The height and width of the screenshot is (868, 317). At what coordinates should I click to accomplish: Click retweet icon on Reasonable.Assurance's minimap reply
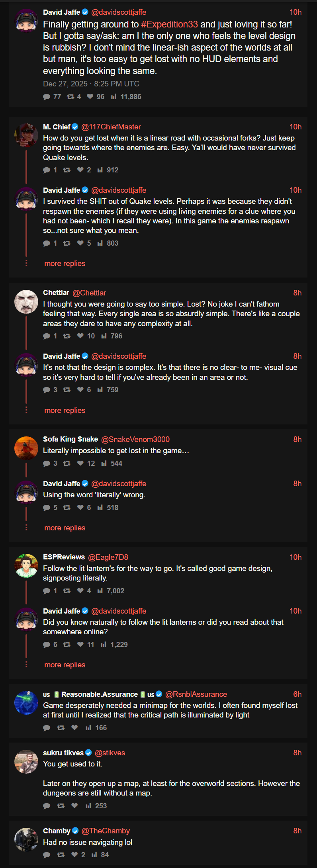point(61,728)
